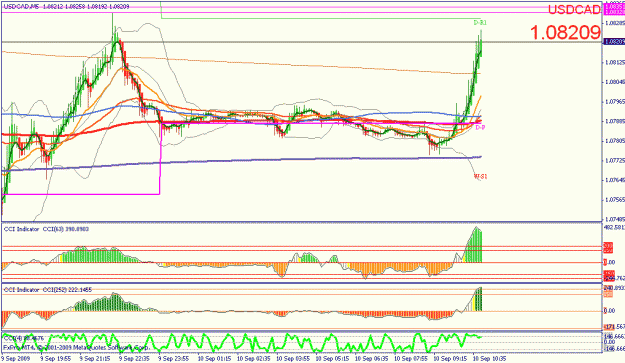The width and height of the screenshot is (625, 363).
Task: Click the large red 1.08209 price readout
Action: pyautogui.click(x=565, y=32)
